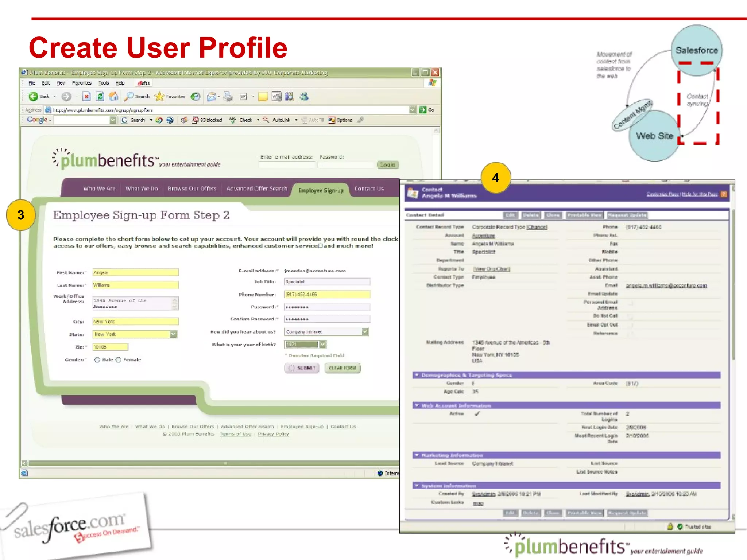Collapse the Web Account Information section
Image resolution: width=747 pixels, height=560 pixels.
tap(417, 405)
